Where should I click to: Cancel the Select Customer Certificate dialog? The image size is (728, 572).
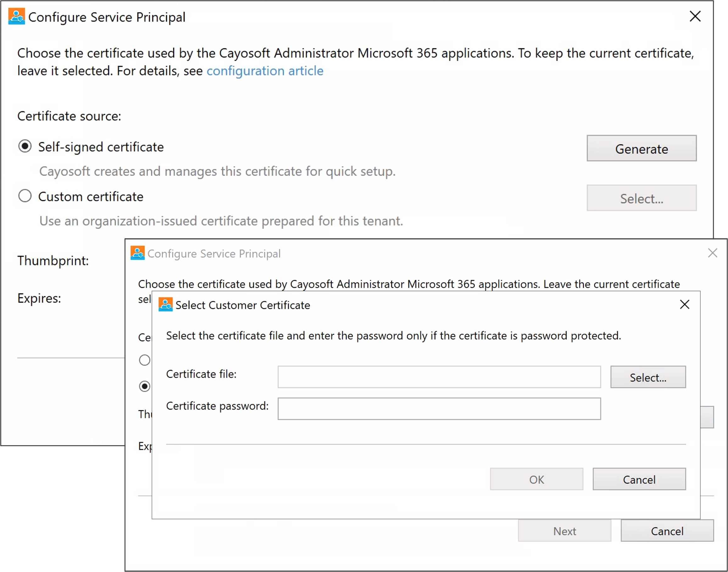[639, 479]
